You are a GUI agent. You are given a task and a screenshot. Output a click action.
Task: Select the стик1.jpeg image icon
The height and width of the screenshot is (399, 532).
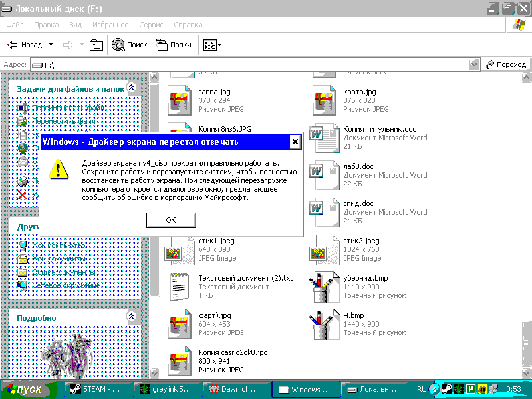pyautogui.click(x=180, y=251)
